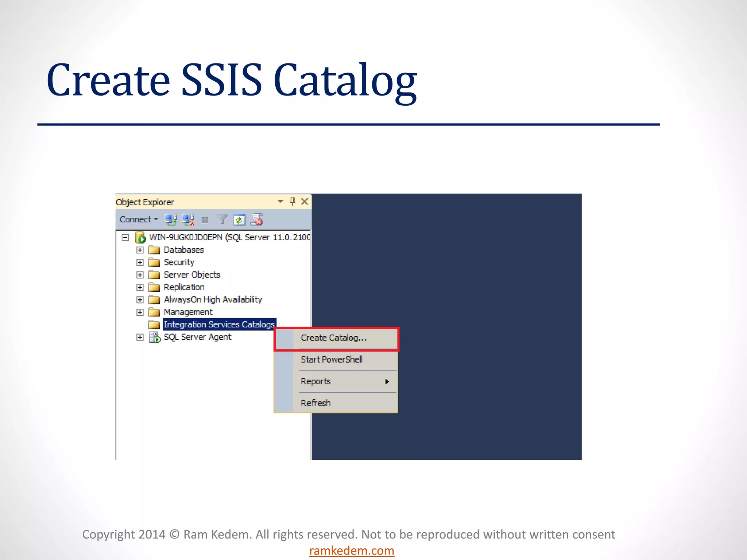The image size is (747, 560).
Task: Click the Connect Object Explorer icon
Action: (170, 219)
